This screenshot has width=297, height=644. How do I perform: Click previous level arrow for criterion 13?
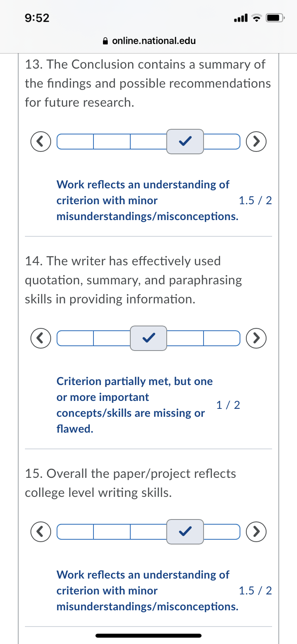point(41,141)
